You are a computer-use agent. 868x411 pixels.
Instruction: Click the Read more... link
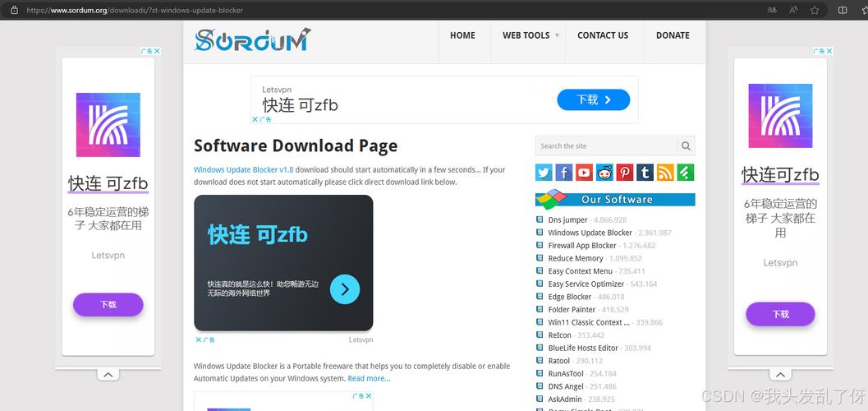[369, 378]
